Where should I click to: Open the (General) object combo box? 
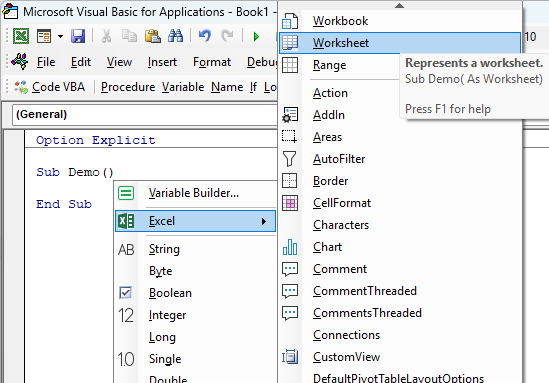click(145, 114)
